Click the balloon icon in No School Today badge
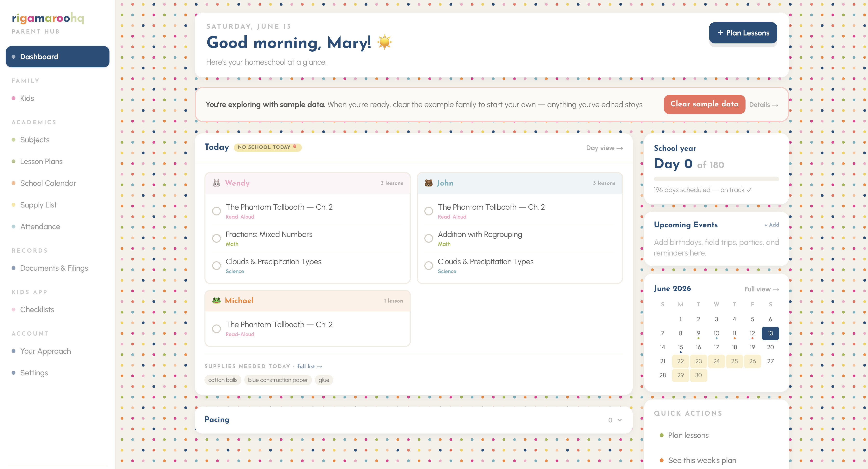This screenshot has width=868, height=469. tap(295, 147)
